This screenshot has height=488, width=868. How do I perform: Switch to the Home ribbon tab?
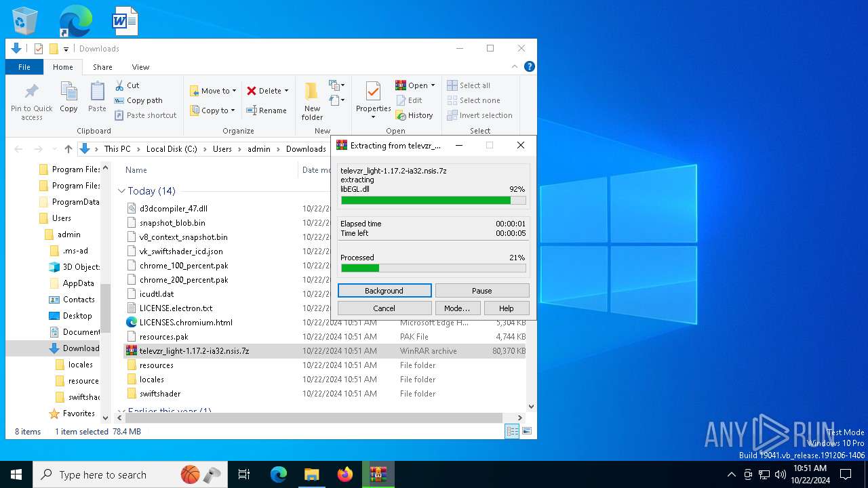coord(63,67)
